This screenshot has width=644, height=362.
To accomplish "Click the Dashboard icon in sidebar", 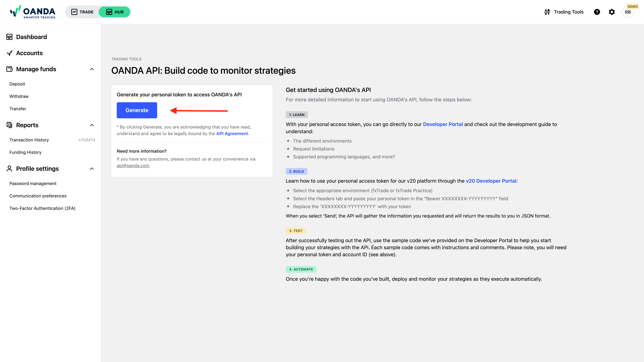I will tap(10, 37).
